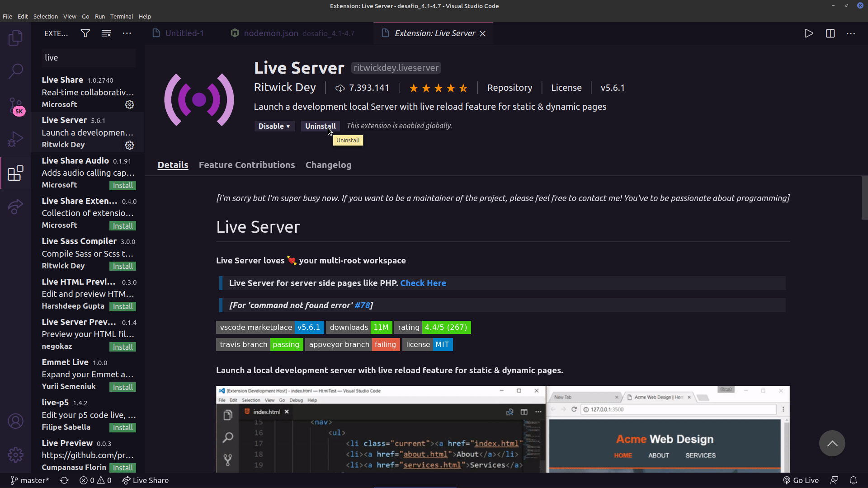Viewport: 868px width, 488px height.
Task: Open the Repository link
Action: point(509,88)
